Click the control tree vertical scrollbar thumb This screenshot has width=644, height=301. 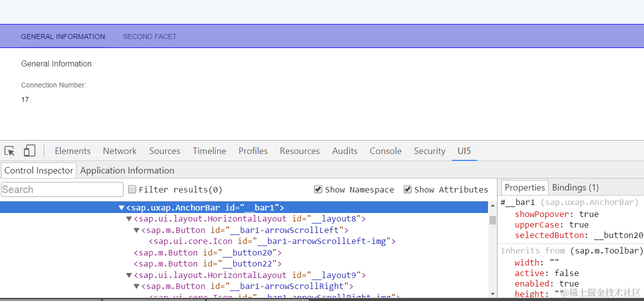[x=492, y=220]
